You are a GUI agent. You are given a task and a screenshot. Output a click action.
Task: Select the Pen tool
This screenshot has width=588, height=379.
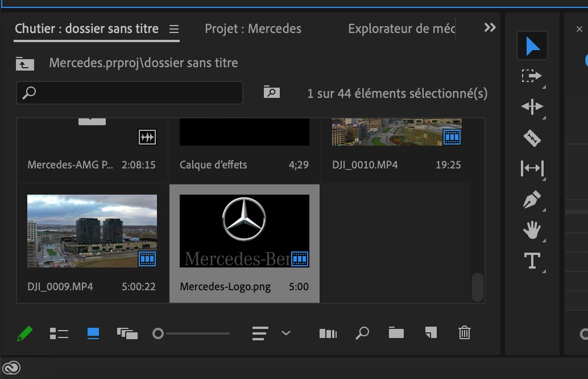(532, 199)
